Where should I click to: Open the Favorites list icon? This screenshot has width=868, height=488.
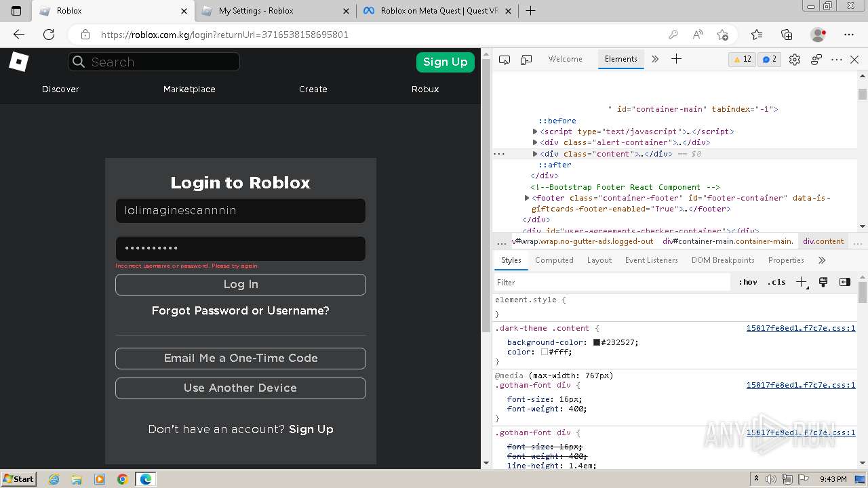click(757, 35)
